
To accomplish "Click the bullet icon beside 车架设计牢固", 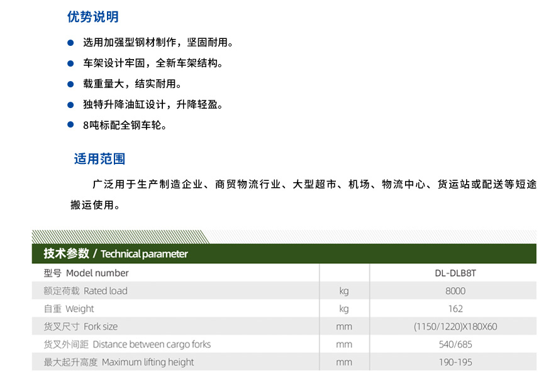I will coord(69,63).
